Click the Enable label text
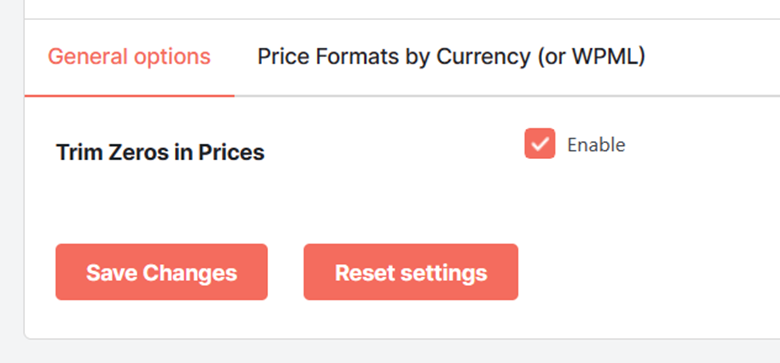The height and width of the screenshot is (363, 780). (x=596, y=145)
